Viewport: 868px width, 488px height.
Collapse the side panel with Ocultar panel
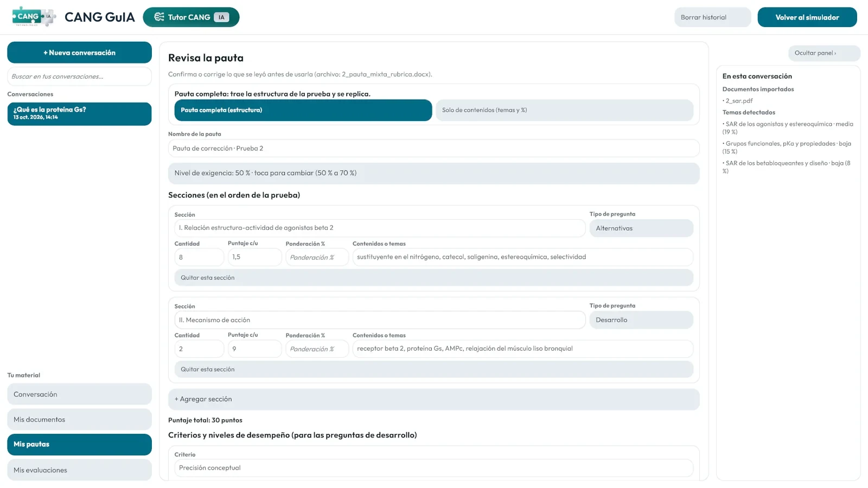pos(824,53)
